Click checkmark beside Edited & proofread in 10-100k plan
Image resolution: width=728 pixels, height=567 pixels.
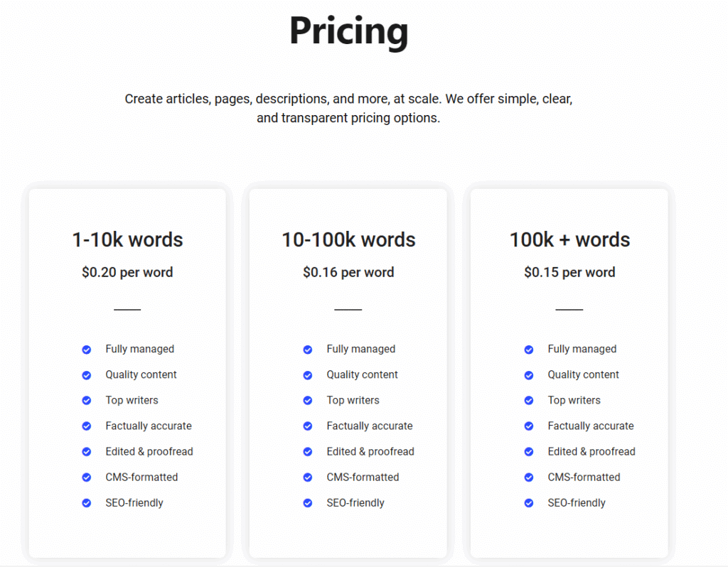[x=307, y=452]
